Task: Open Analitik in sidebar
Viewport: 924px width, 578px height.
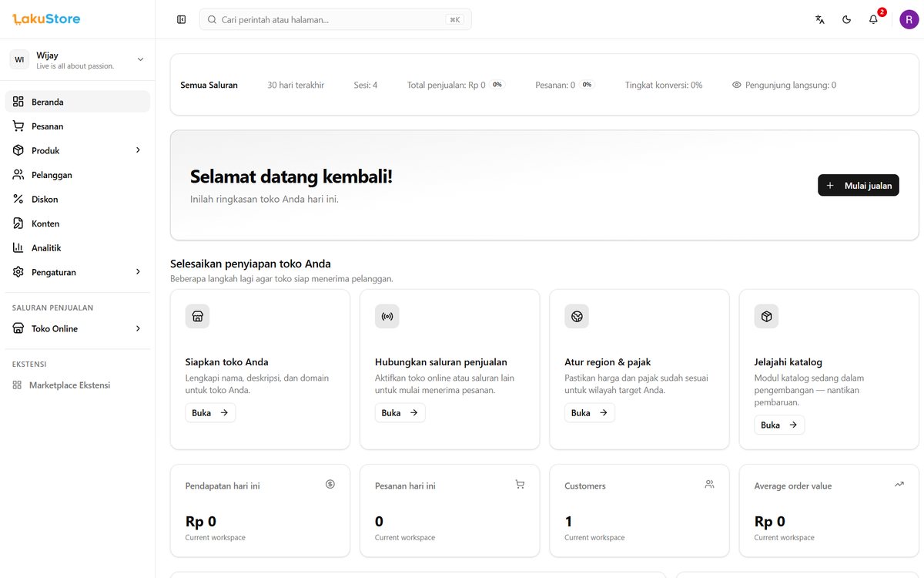Action: [x=78, y=248]
